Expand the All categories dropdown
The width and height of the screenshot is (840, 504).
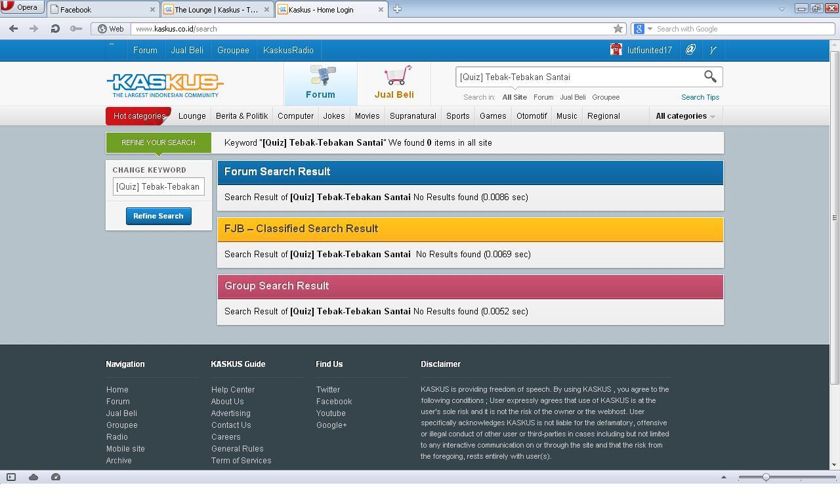coord(685,116)
